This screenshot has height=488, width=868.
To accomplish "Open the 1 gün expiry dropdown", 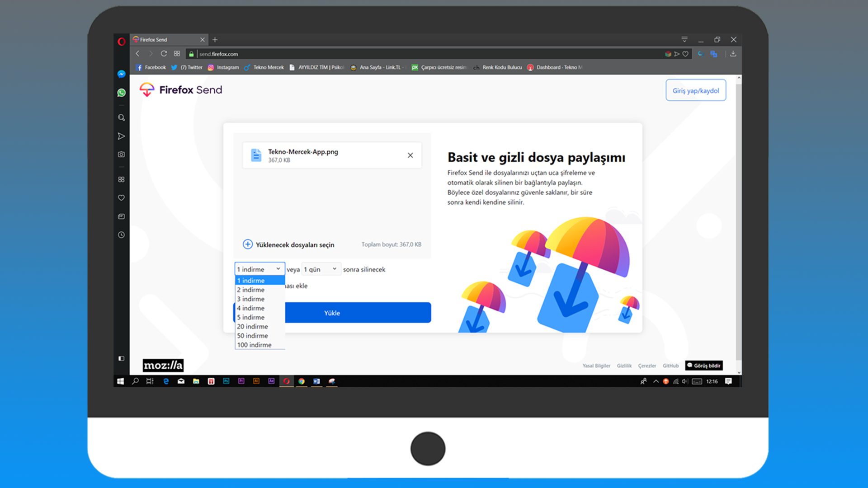I will click(321, 269).
